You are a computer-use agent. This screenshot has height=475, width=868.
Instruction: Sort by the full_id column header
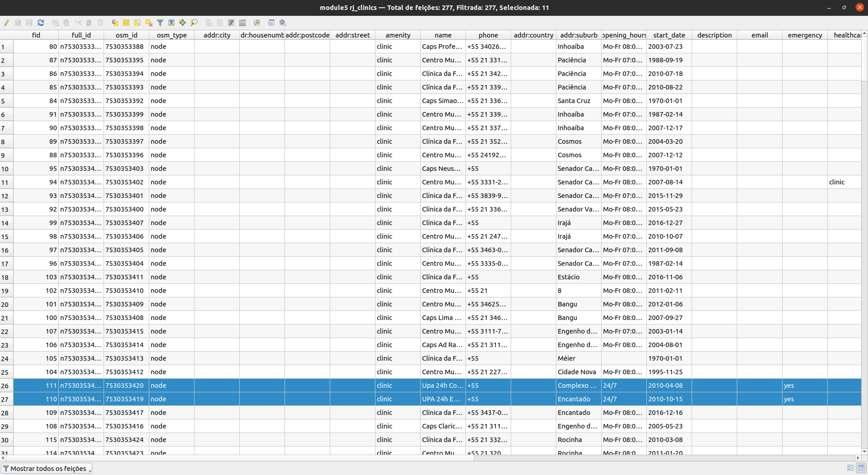(x=81, y=35)
